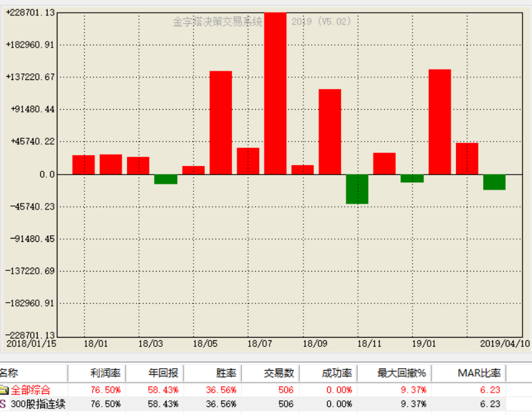The height and width of the screenshot is (415, 532).
Task: Click the -137220.69 axis label
Action: (x=30, y=271)
